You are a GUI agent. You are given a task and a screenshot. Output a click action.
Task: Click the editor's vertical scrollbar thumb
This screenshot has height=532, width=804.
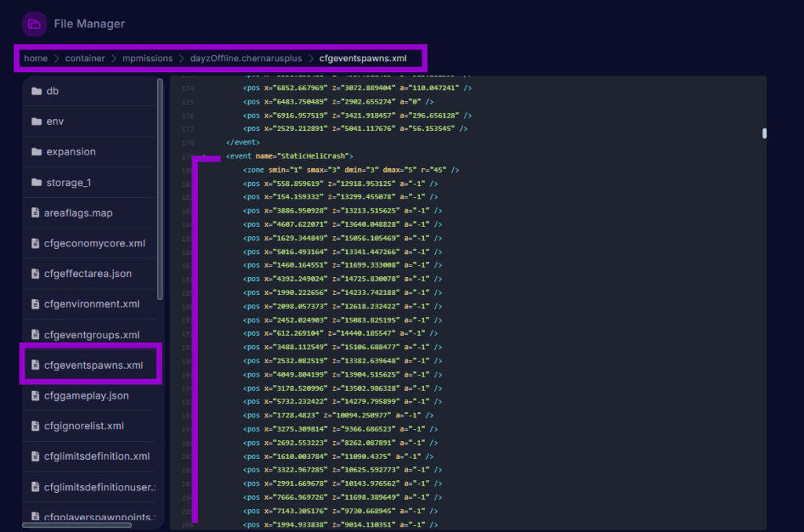763,133
